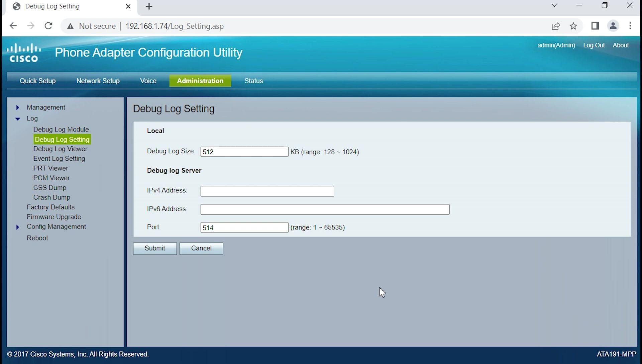Open PCM Viewer
Image resolution: width=642 pixels, height=364 pixels.
(x=51, y=178)
